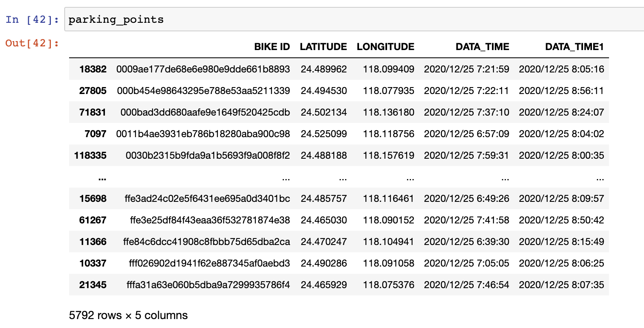Select row index 18382

(x=93, y=69)
